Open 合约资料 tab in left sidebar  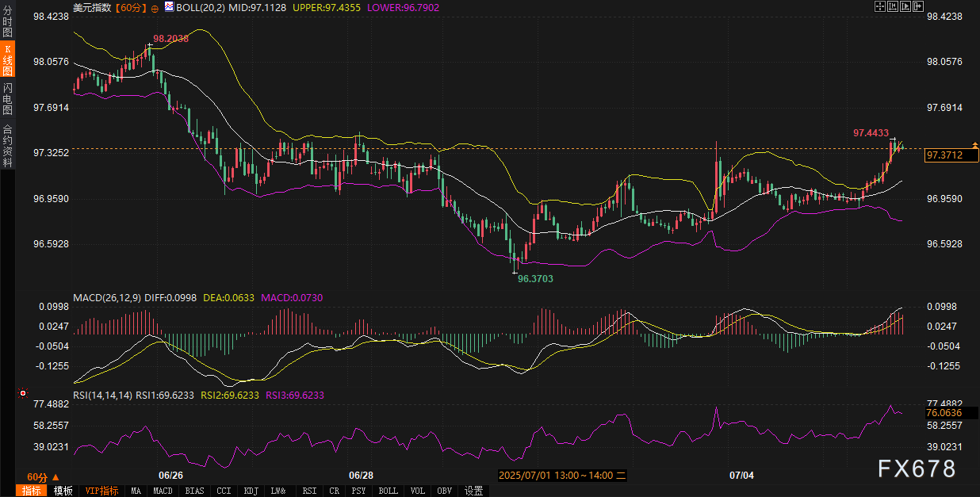point(7,145)
